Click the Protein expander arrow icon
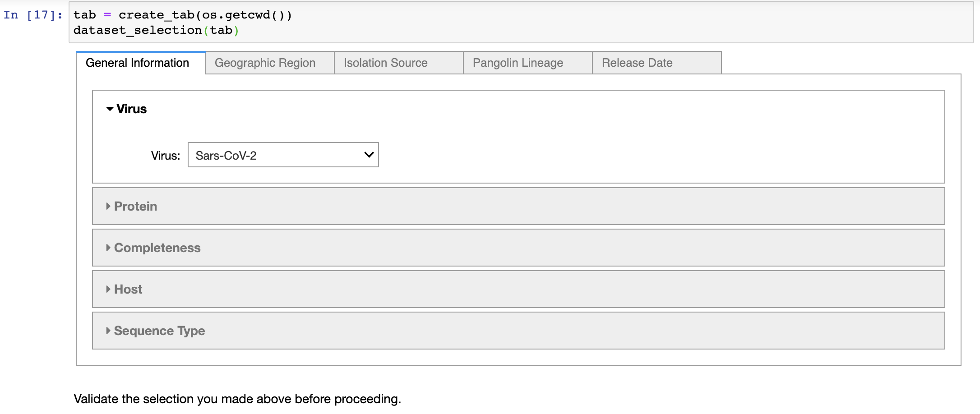Screen dimensions: 980x414 tap(108, 206)
